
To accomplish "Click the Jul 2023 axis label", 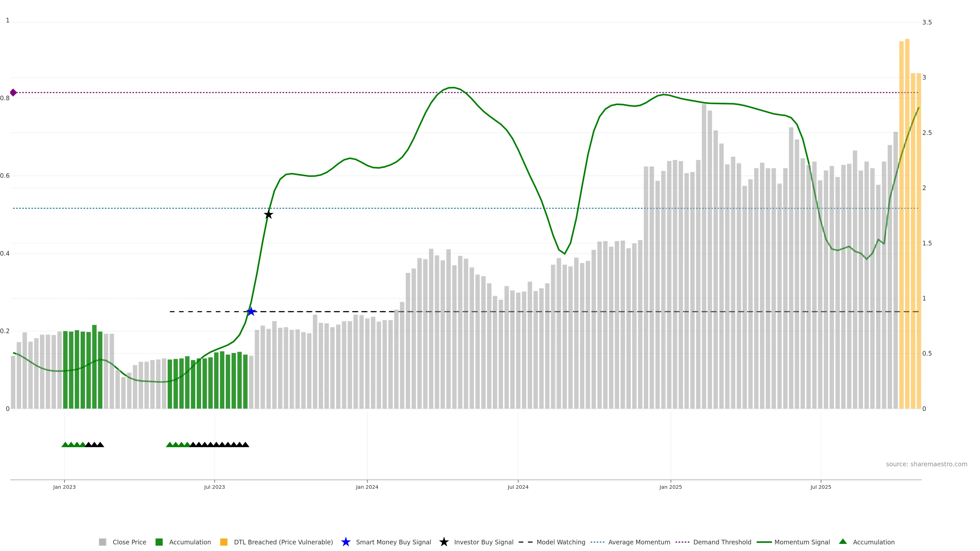I will (x=214, y=487).
